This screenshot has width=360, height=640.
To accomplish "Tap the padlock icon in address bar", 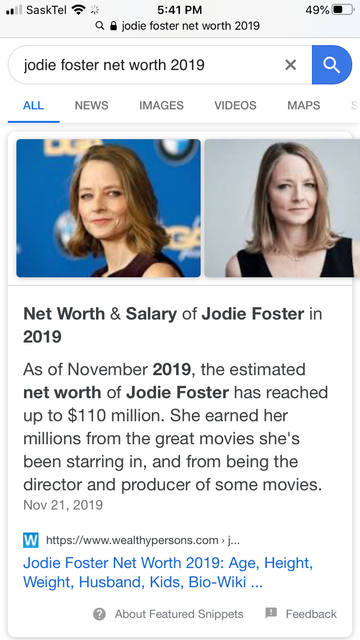I will click(x=114, y=26).
